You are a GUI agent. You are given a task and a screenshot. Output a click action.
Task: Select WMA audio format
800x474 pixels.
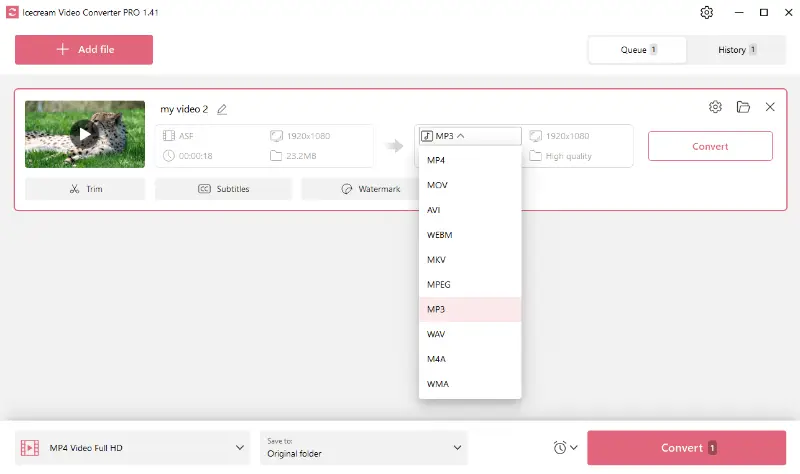pyautogui.click(x=470, y=384)
